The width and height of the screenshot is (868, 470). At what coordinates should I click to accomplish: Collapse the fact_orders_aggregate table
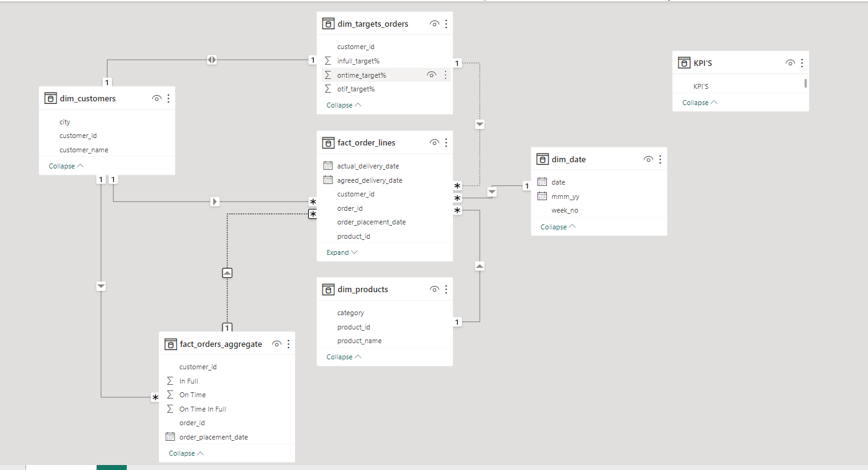point(181,453)
